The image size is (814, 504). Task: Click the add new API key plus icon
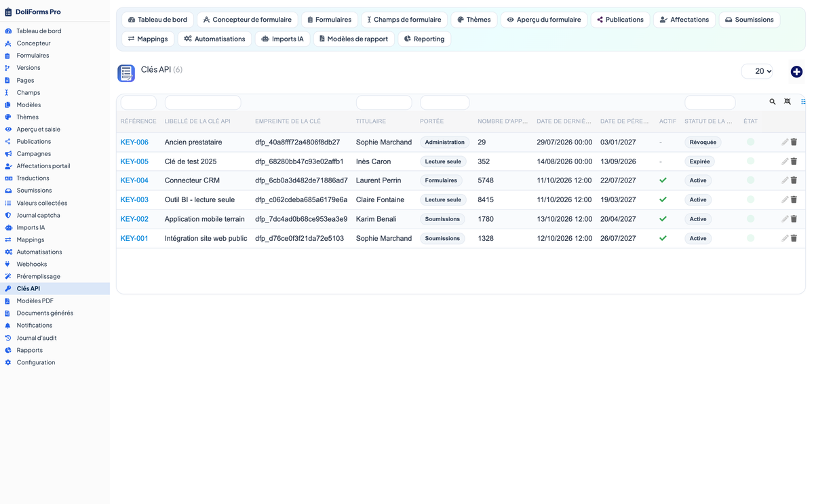(x=796, y=72)
